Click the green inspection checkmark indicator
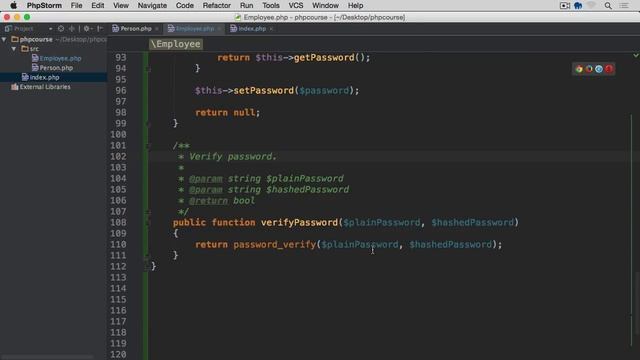 tap(636, 55)
